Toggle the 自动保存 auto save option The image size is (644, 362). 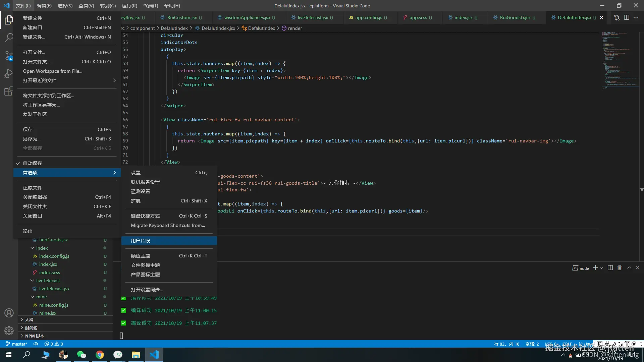(33, 163)
